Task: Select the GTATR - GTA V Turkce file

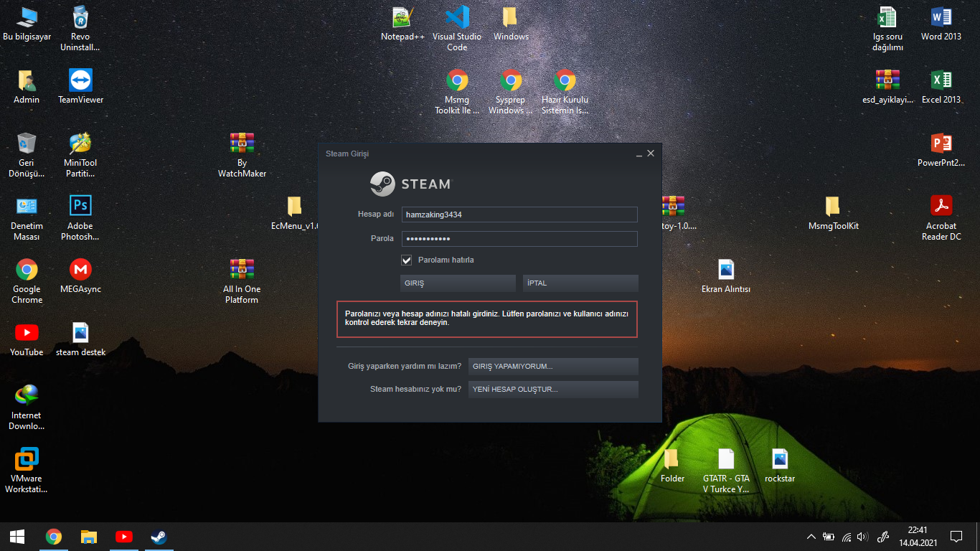Action: tap(726, 471)
